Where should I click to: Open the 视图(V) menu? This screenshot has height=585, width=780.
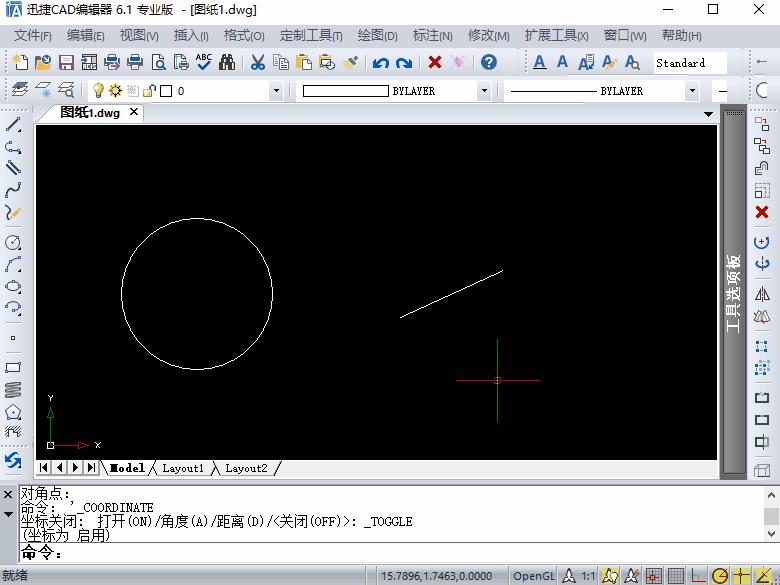(139, 36)
